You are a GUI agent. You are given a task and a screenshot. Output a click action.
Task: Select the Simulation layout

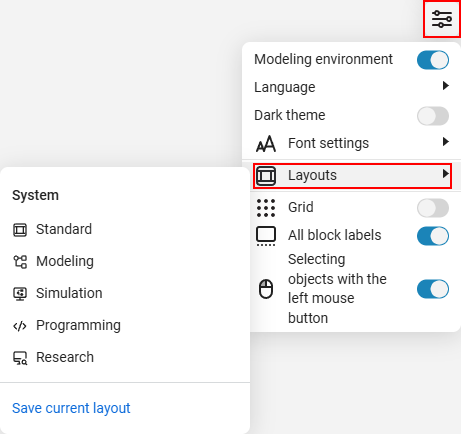coord(58,293)
